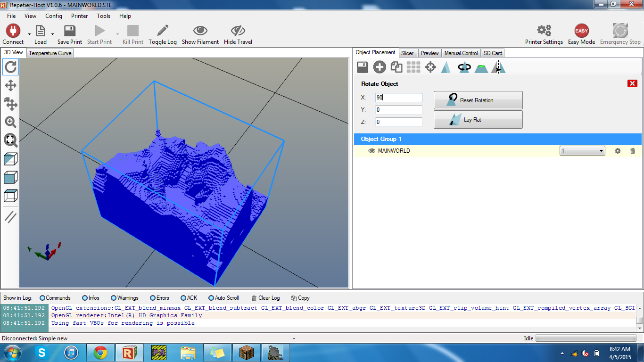Click Clear Log button

coord(266,298)
